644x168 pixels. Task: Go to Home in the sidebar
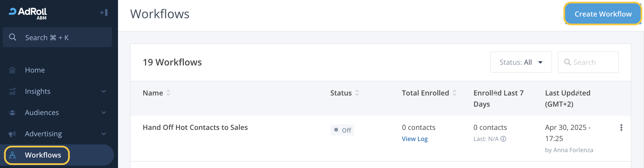point(35,70)
